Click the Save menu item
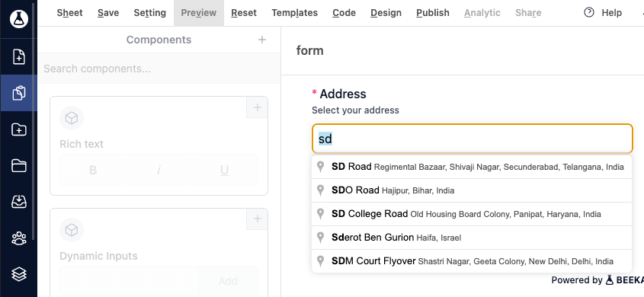 pos(108,13)
